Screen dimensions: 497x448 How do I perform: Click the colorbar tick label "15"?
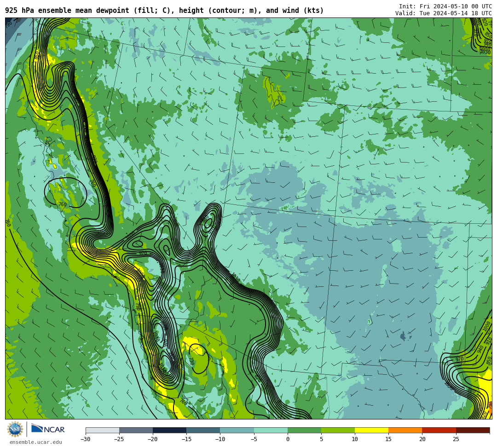coord(388,439)
